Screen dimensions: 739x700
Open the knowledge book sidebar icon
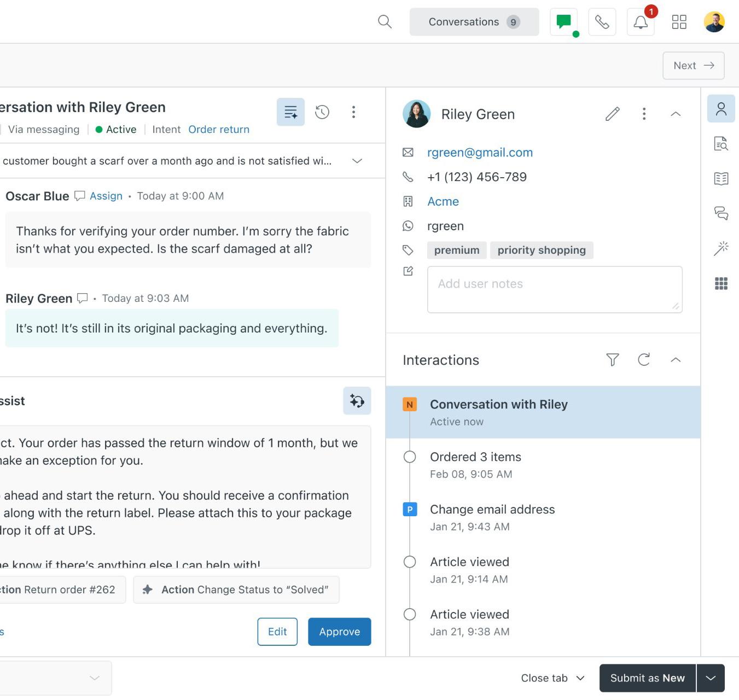(x=721, y=179)
